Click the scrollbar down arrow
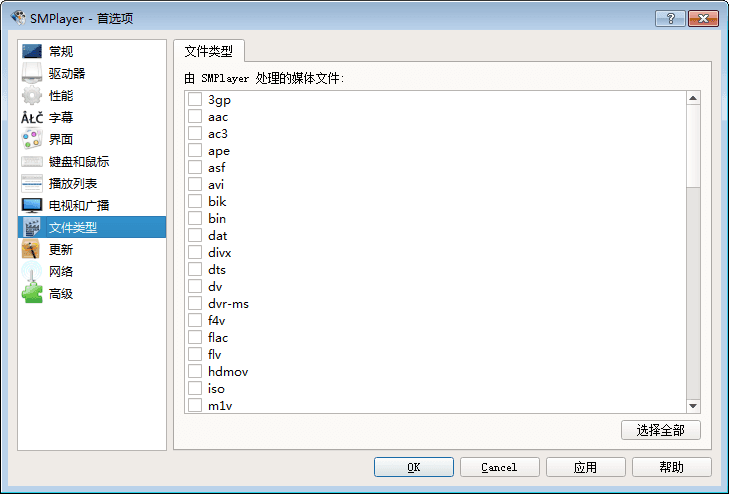The height and width of the screenshot is (494, 729). tap(693, 406)
